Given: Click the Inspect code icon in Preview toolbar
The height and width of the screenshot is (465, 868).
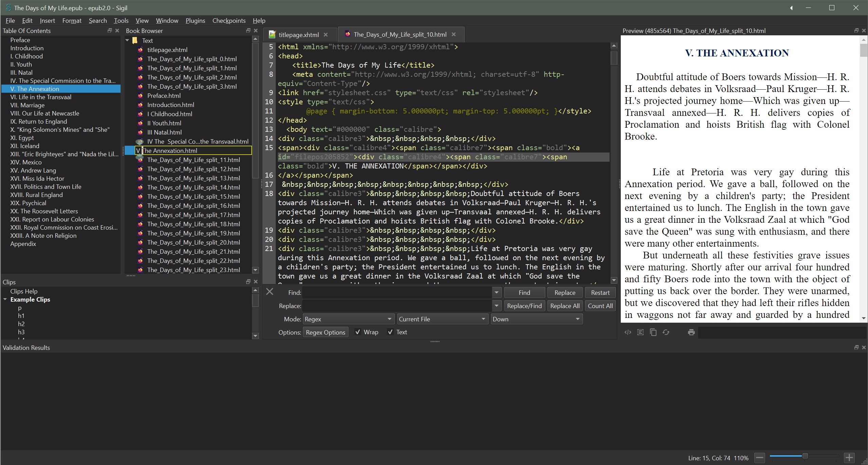Looking at the screenshot, I should click(x=628, y=332).
